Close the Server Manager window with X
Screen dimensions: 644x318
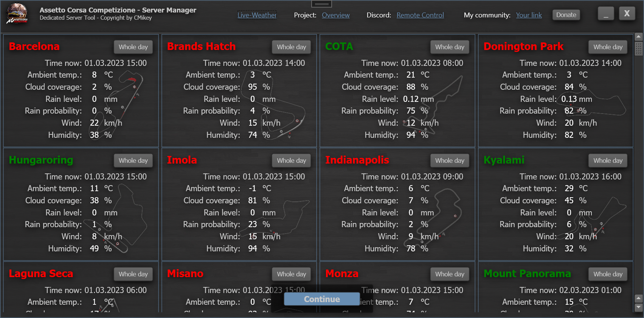click(627, 14)
